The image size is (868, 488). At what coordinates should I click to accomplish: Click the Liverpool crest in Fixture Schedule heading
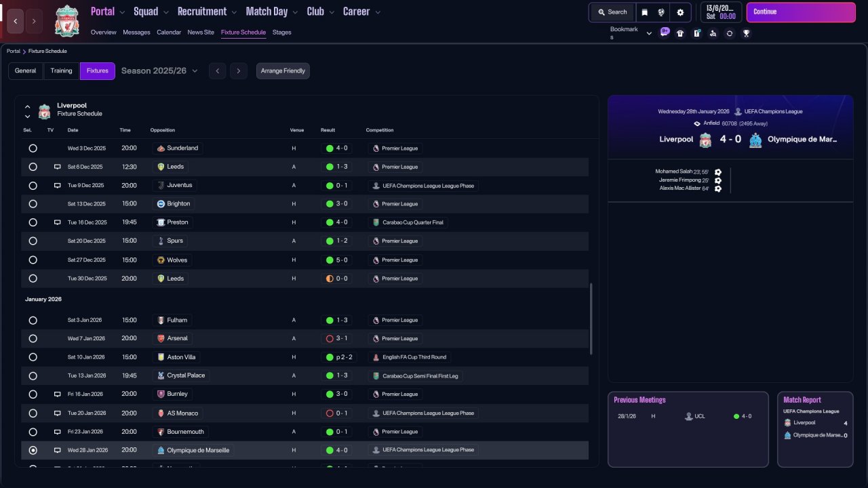[x=44, y=110]
